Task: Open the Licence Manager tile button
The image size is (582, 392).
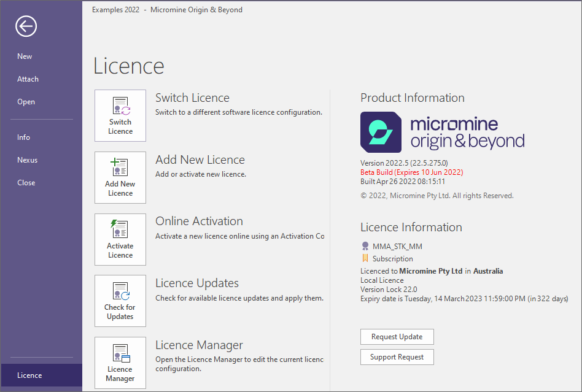Action: [x=120, y=363]
